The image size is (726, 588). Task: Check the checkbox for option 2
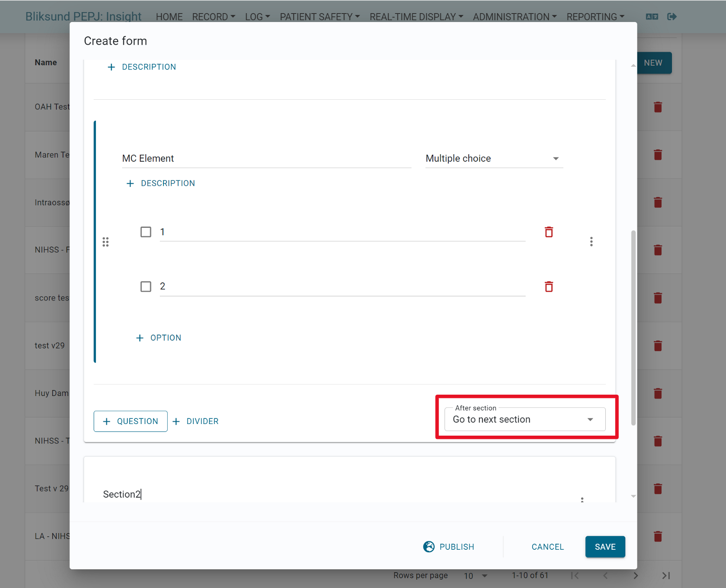146,287
